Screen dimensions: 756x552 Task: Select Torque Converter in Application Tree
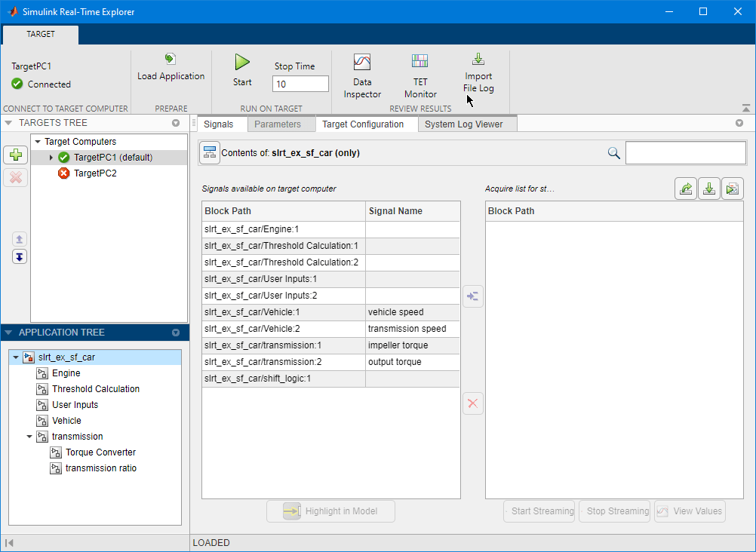click(x=100, y=452)
